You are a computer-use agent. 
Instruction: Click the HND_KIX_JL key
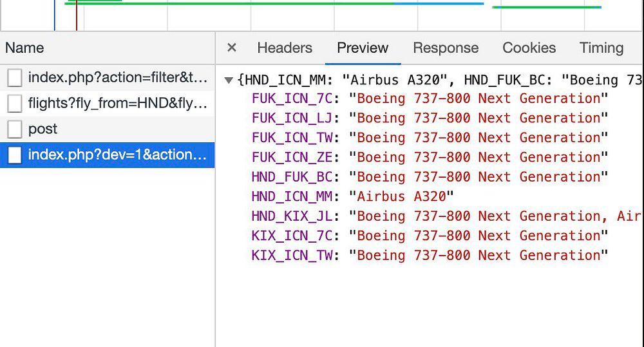coord(292,216)
